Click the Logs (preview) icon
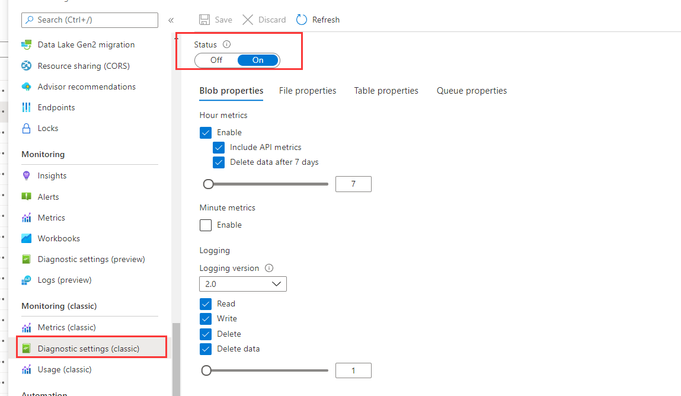 [26, 280]
